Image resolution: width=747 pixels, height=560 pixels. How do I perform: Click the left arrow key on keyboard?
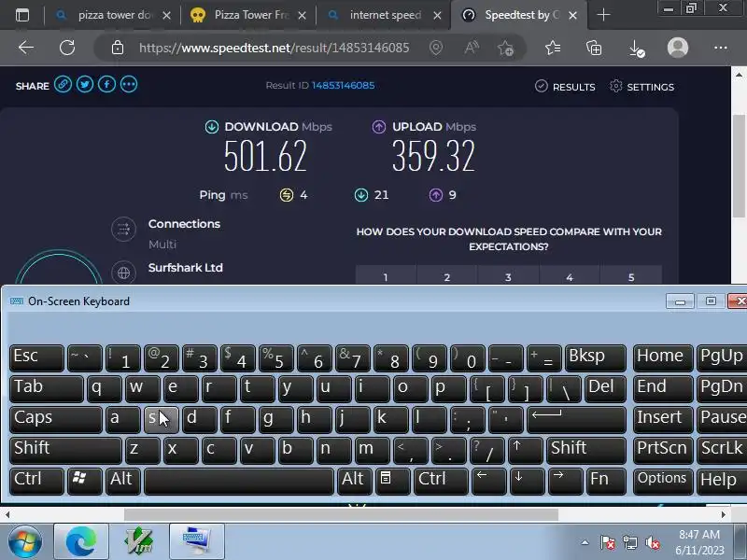click(488, 481)
